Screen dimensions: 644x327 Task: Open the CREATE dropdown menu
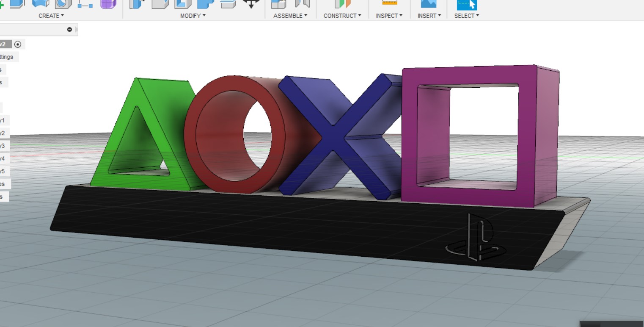click(51, 16)
